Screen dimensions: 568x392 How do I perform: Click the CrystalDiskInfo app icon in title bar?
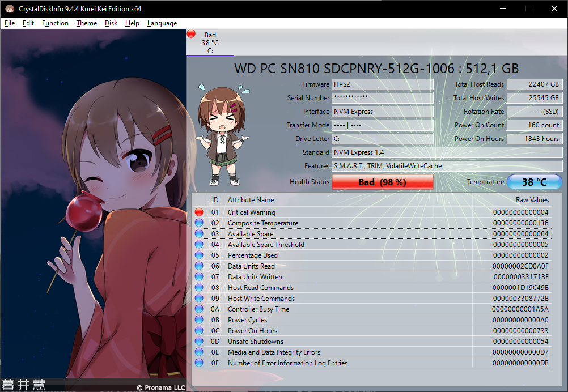(x=9, y=8)
